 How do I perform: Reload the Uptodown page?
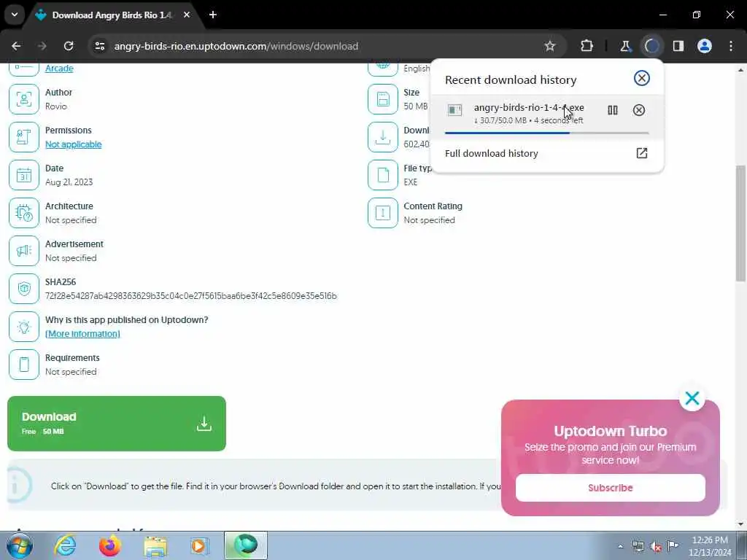click(69, 46)
